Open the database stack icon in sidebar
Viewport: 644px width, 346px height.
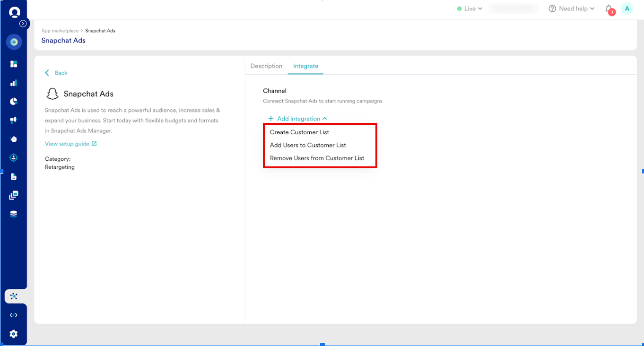(x=14, y=214)
